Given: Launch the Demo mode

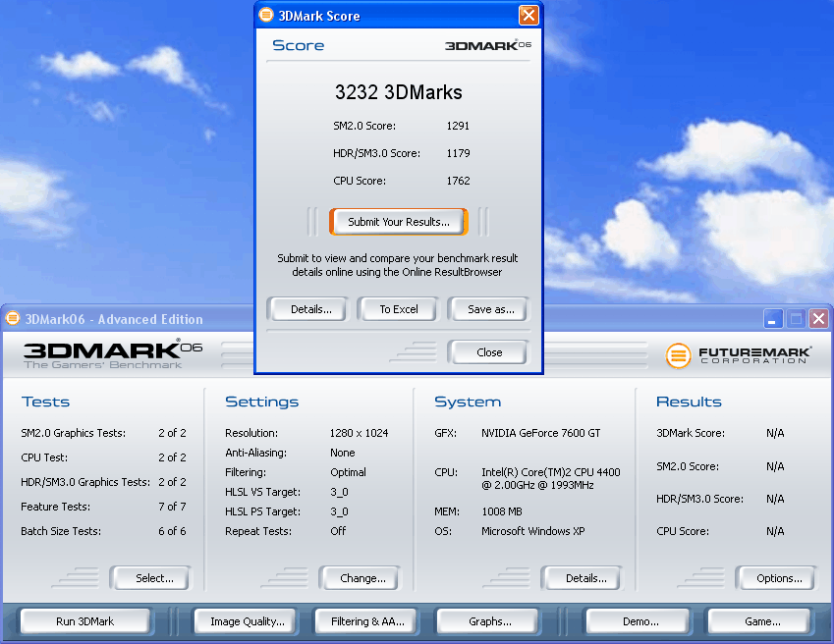Looking at the screenshot, I should pyautogui.click(x=640, y=621).
